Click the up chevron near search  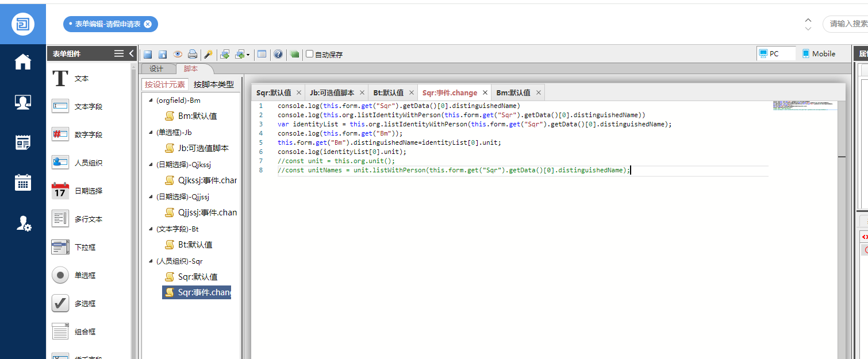(x=808, y=20)
